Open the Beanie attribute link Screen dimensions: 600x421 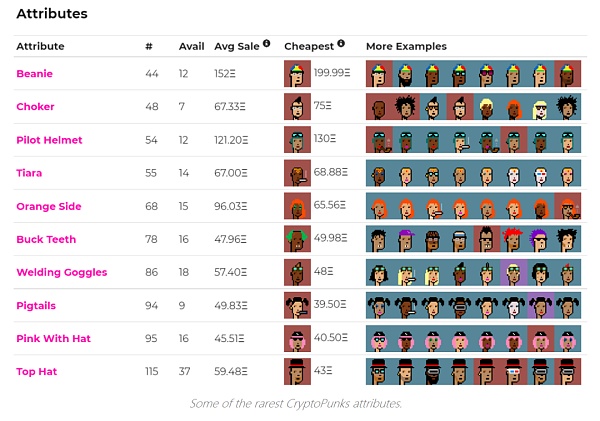pos(34,73)
